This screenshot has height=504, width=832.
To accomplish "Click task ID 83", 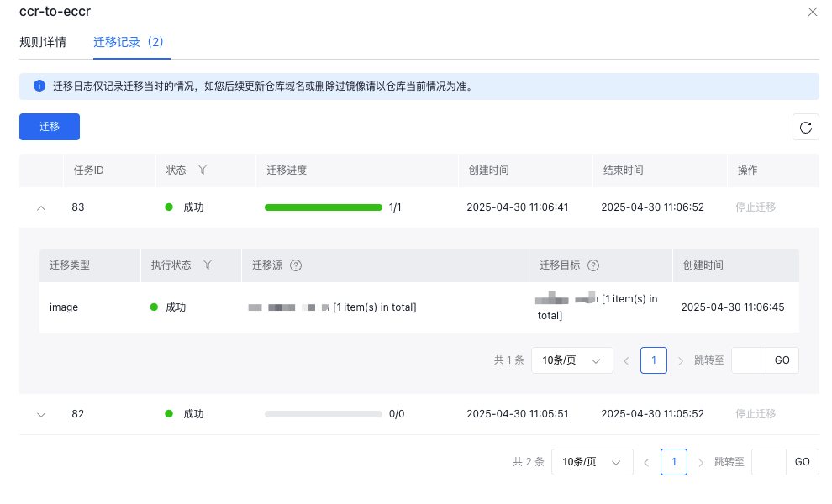I will (x=78, y=207).
